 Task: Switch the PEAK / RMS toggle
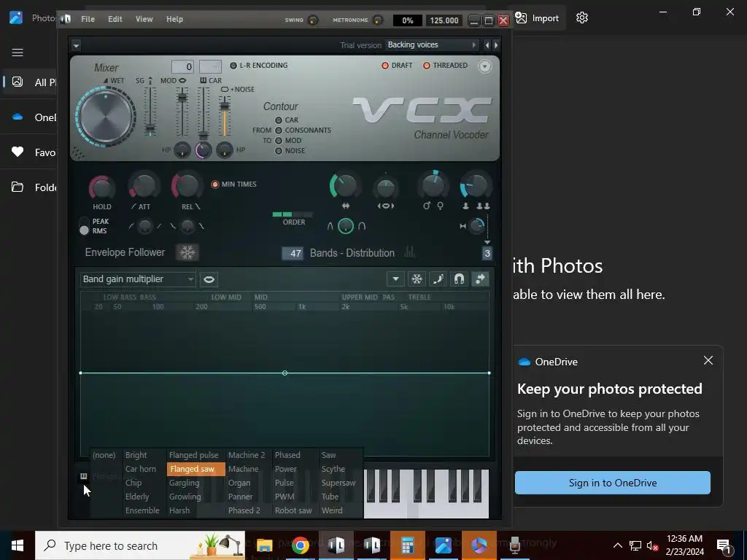(x=85, y=226)
